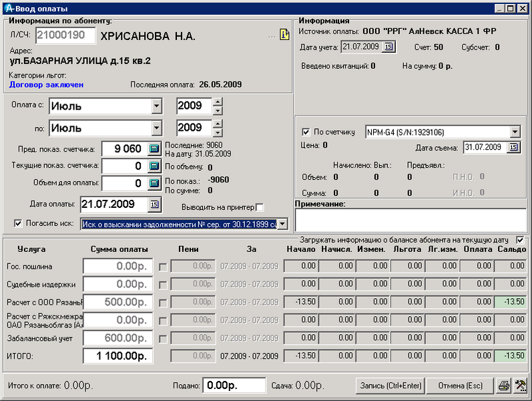
Task: Uncheck the По счетчику checkbox
Action: (306, 132)
